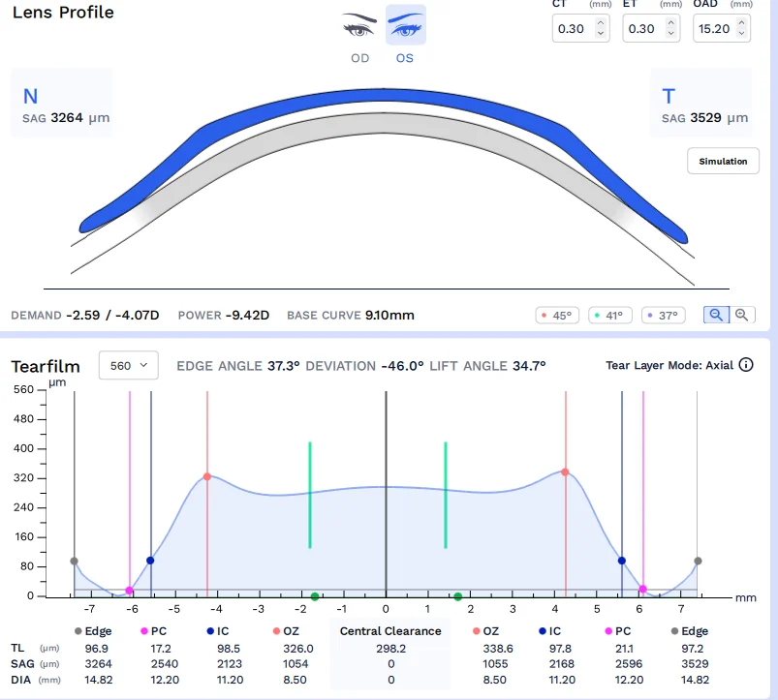Click the left OZ red point on curve
This screenshot has width=778, height=700.
tap(207, 476)
